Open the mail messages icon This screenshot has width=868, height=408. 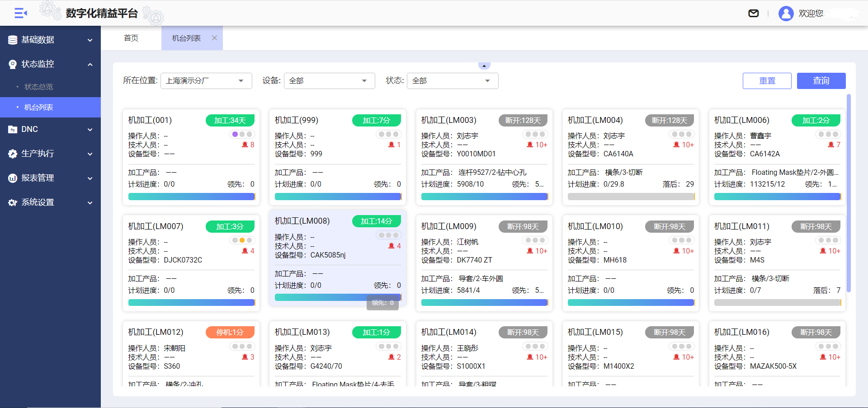point(754,13)
